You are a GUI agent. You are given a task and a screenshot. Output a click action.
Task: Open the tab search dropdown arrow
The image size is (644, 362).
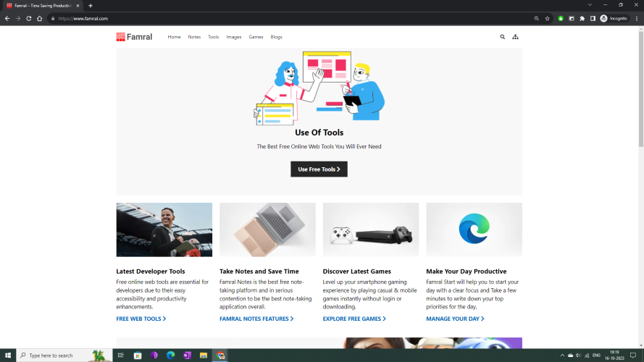point(590,5)
